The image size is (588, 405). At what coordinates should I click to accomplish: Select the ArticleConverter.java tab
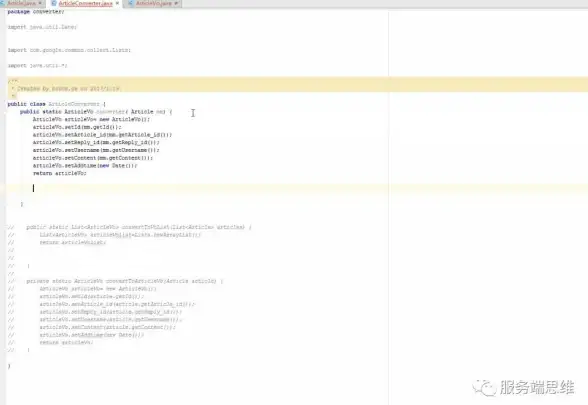click(x=86, y=3)
